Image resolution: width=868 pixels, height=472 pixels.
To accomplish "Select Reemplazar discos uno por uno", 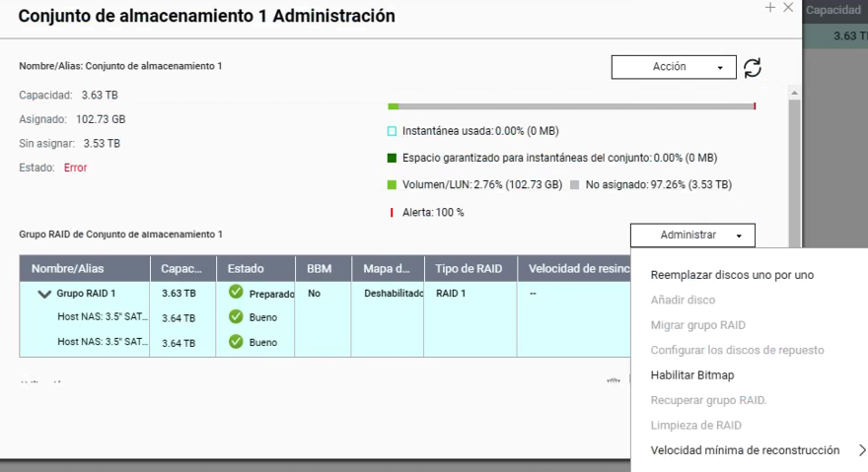I will 732,275.
